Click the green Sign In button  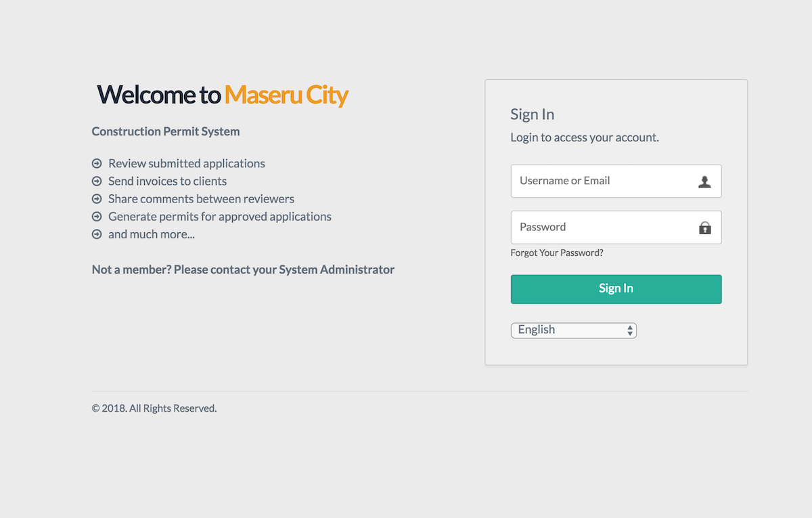point(616,289)
